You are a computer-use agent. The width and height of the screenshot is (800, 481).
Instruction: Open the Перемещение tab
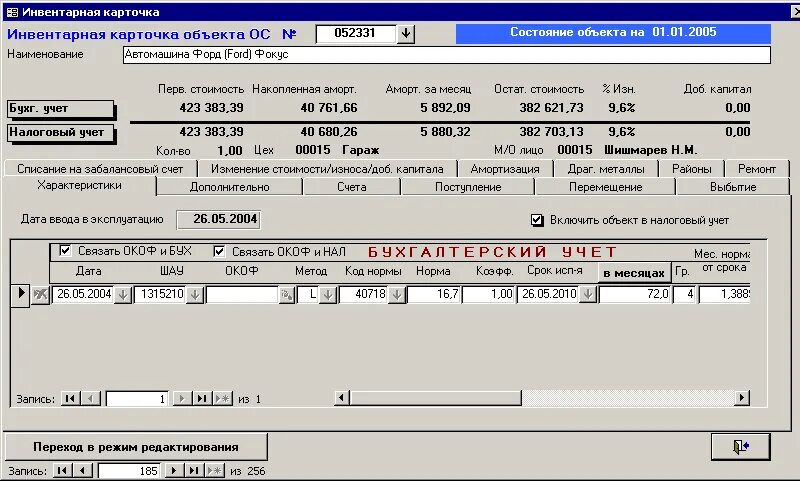point(605,187)
